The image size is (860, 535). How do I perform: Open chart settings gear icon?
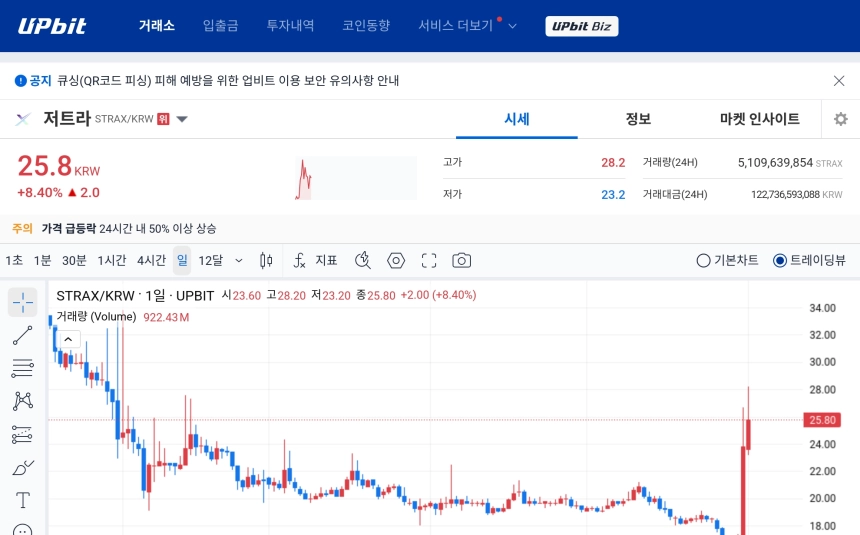(x=840, y=119)
